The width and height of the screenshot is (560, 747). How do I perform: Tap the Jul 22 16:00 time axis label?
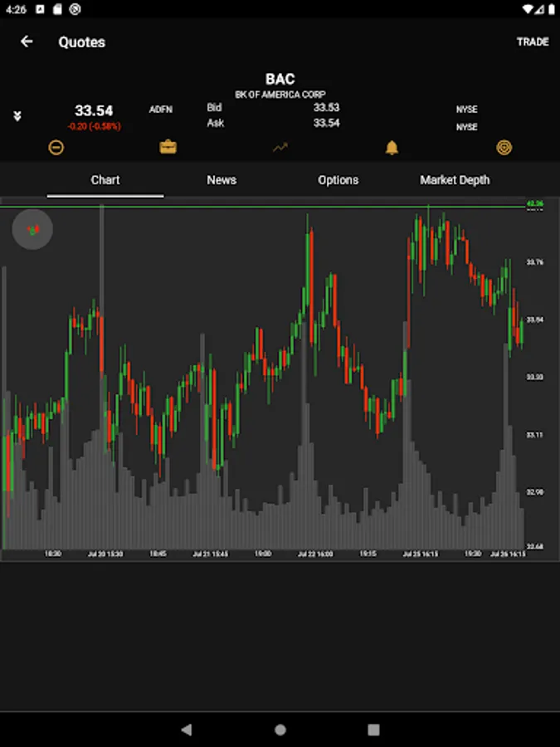315,554
